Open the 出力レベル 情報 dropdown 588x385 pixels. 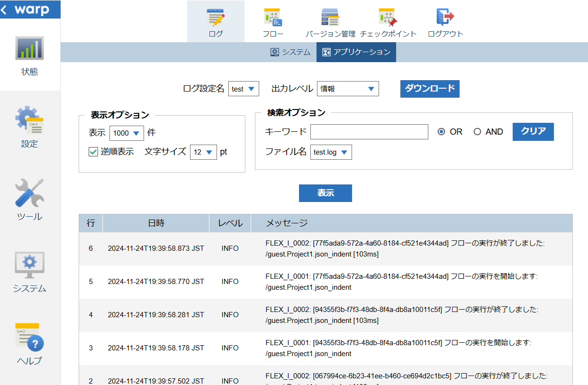point(348,89)
